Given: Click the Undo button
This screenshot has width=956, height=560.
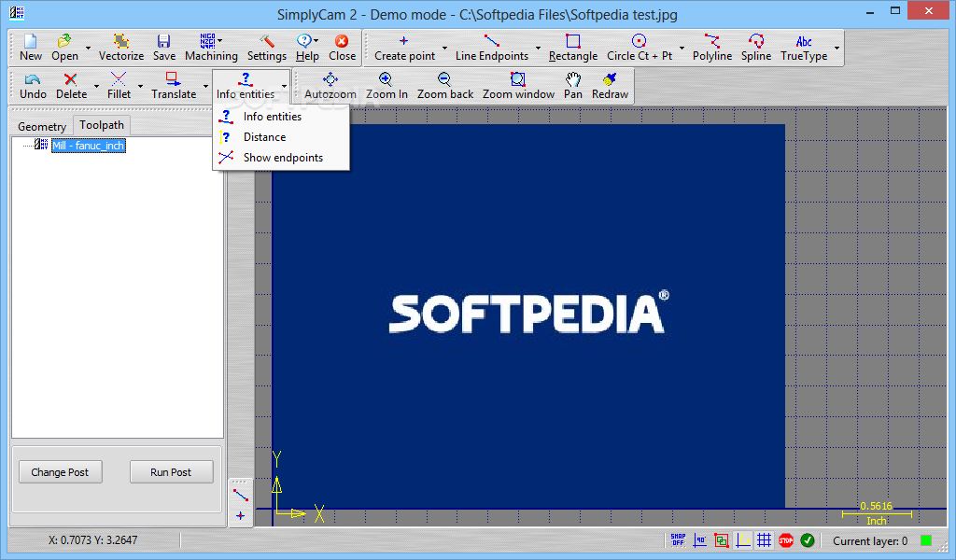Looking at the screenshot, I should pos(33,86).
